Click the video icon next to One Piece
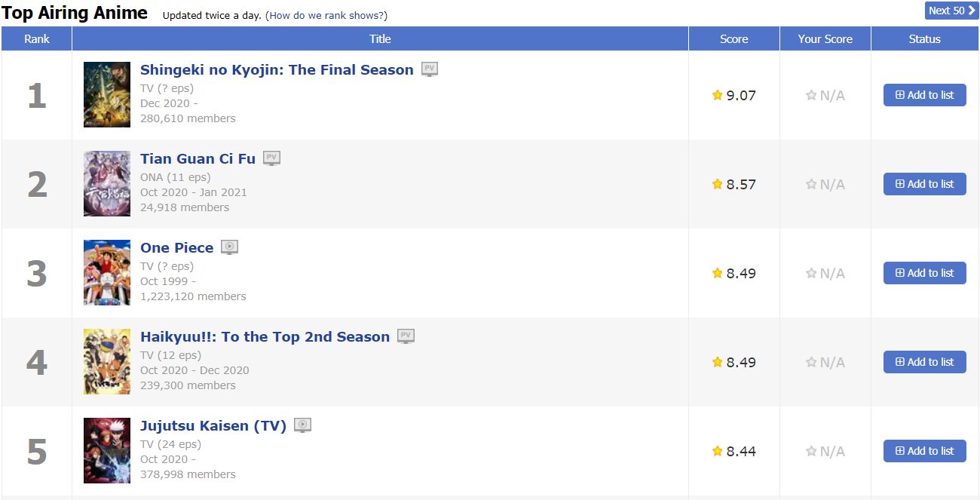The image size is (980, 500). click(x=229, y=247)
